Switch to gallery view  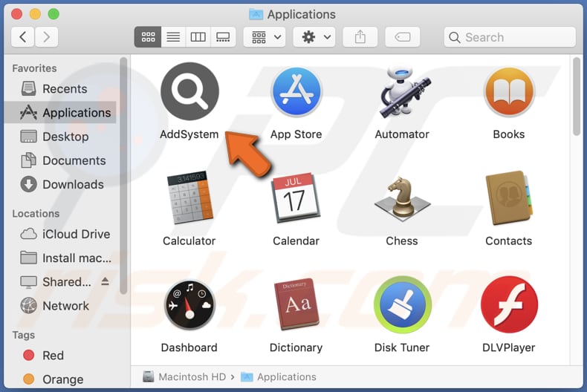pyautogui.click(x=223, y=37)
